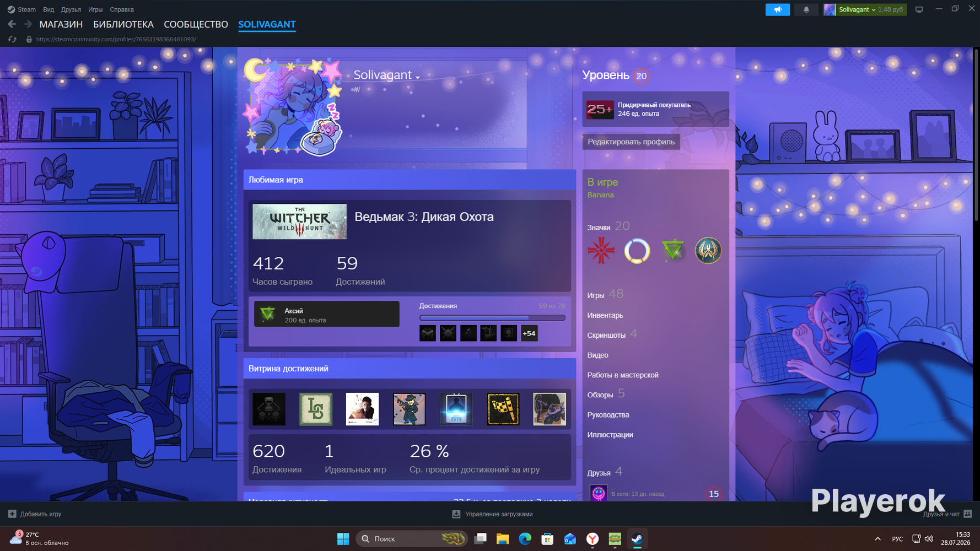Viewport: 980px width, 551px height.
Task: Open the Вид menu
Action: point(49,9)
